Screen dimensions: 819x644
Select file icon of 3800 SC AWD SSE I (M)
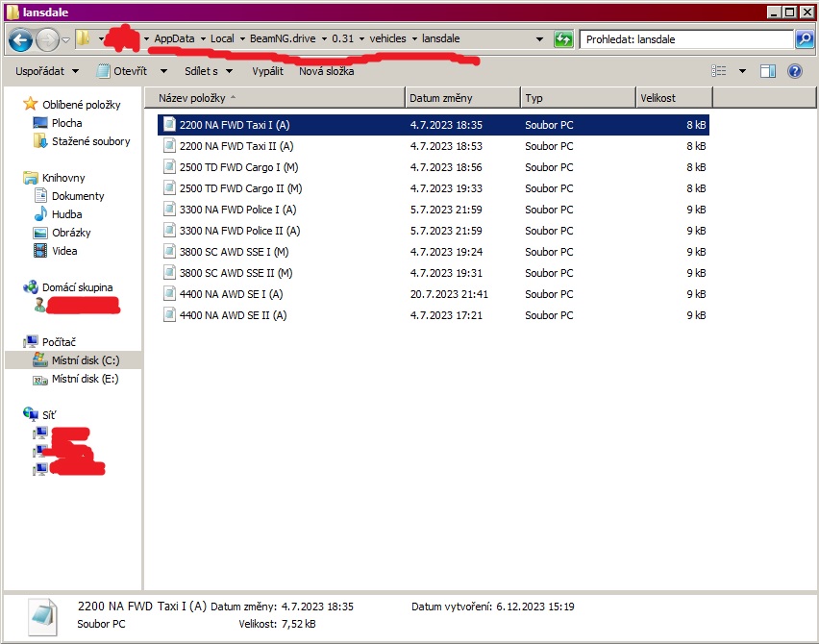pyautogui.click(x=169, y=251)
